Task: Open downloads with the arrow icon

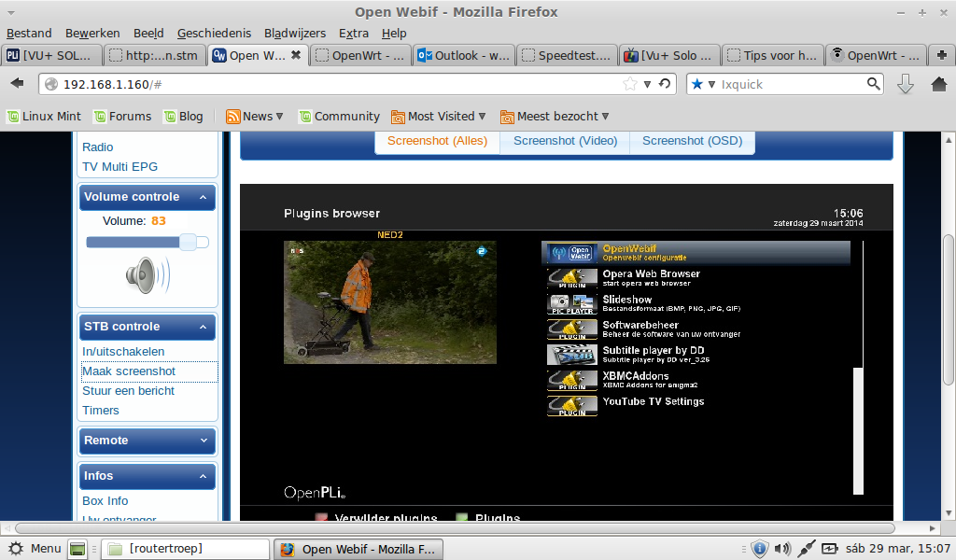Action: coord(906,84)
